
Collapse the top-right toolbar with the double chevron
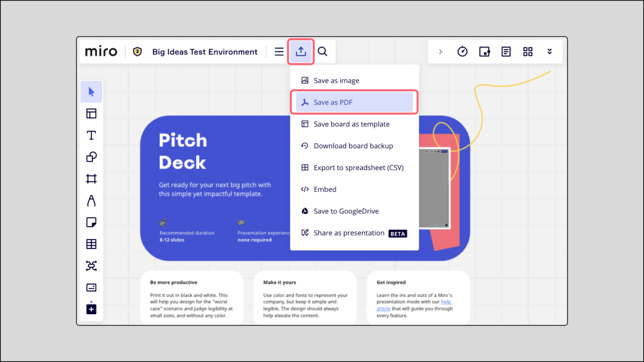click(x=550, y=52)
